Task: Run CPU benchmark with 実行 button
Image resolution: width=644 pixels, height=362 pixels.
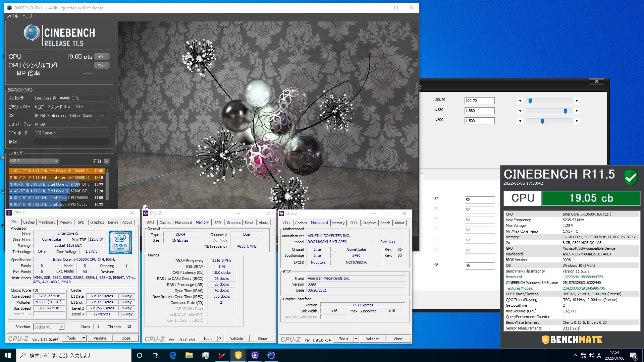Action: click(x=102, y=57)
